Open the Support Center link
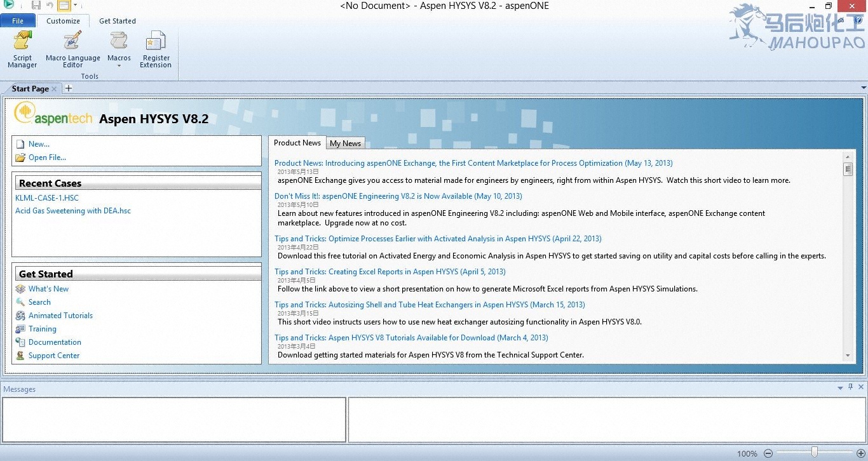The height and width of the screenshot is (461, 868). tap(54, 356)
